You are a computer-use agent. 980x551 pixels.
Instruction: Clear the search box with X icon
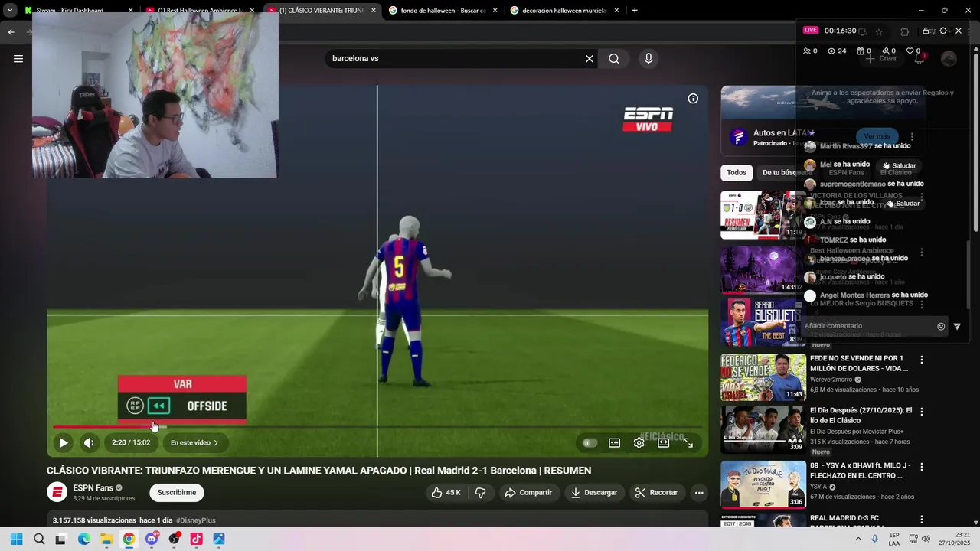point(590,59)
